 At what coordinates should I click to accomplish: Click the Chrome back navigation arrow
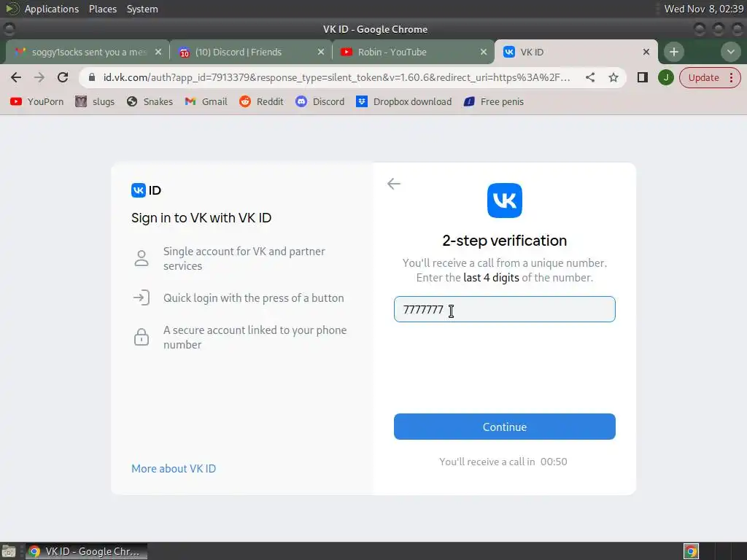pos(16,77)
